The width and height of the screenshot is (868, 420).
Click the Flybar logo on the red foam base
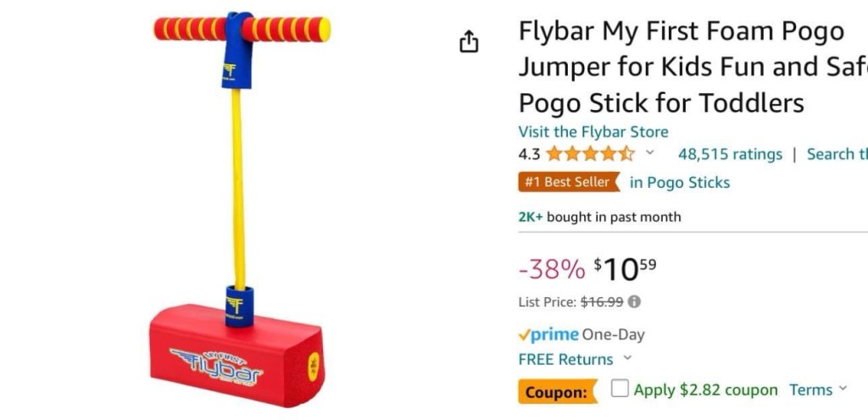(216, 363)
